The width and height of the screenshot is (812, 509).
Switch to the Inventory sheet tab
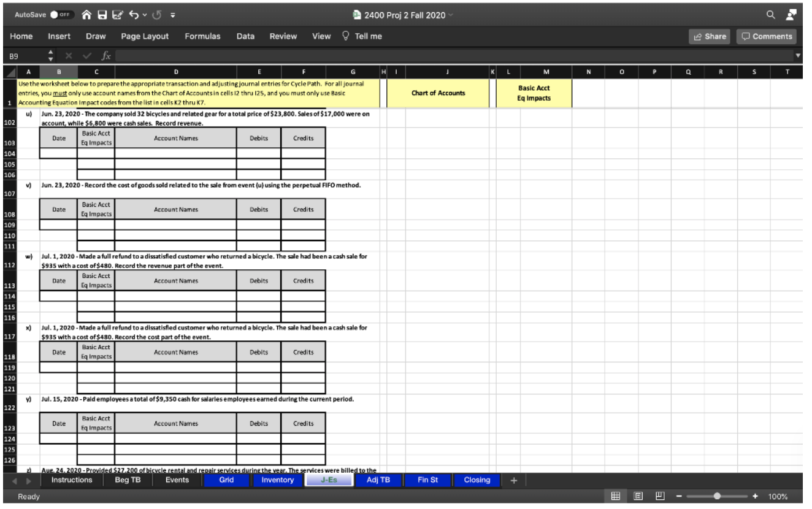point(277,480)
